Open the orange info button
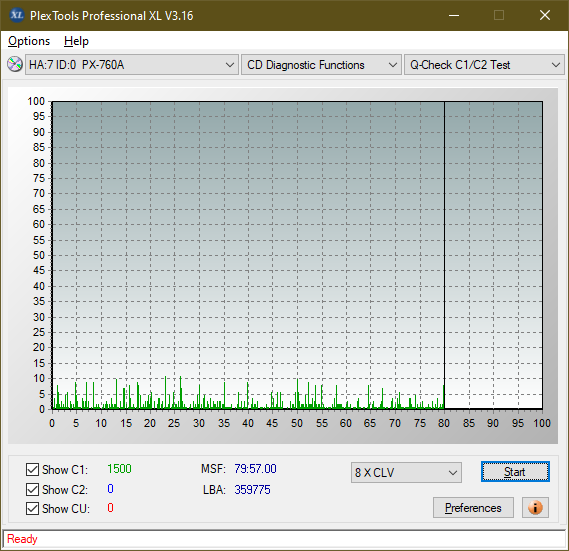This screenshot has width=569, height=551. click(x=535, y=507)
